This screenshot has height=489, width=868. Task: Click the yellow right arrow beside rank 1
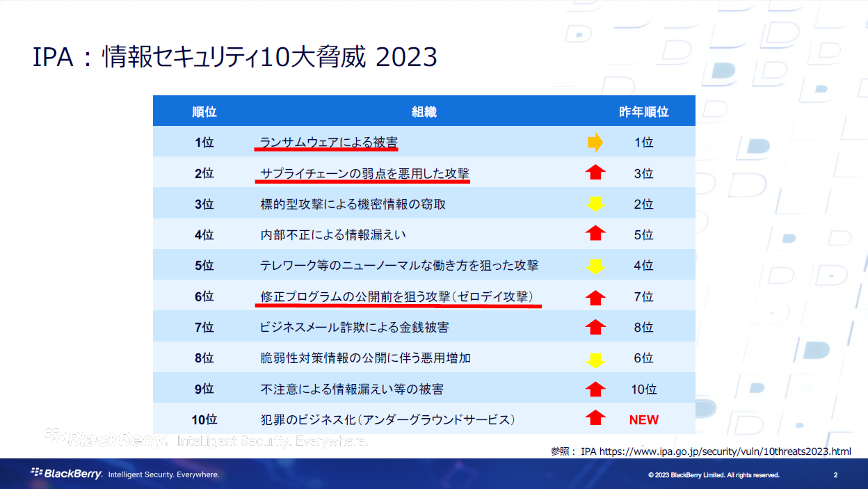(595, 141)
